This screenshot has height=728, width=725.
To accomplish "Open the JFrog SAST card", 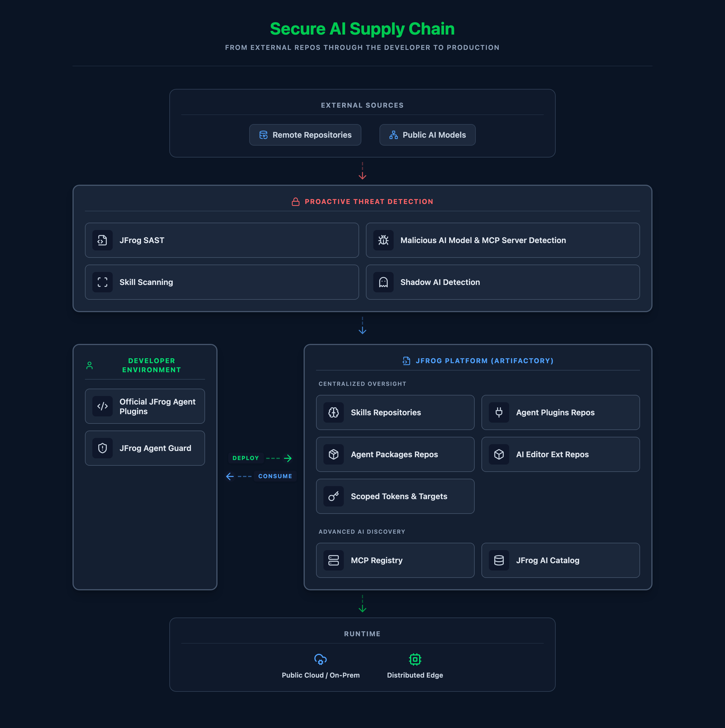I will [x=222, y=240].
